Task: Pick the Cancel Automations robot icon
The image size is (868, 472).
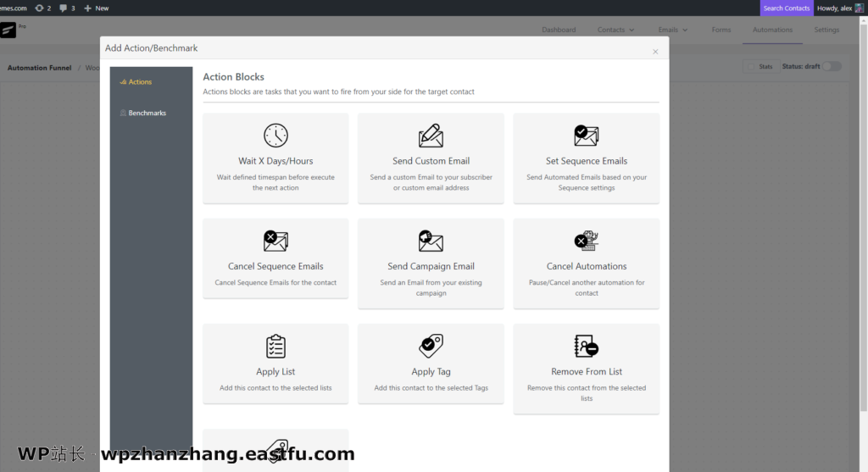Action: coord(587,241)
